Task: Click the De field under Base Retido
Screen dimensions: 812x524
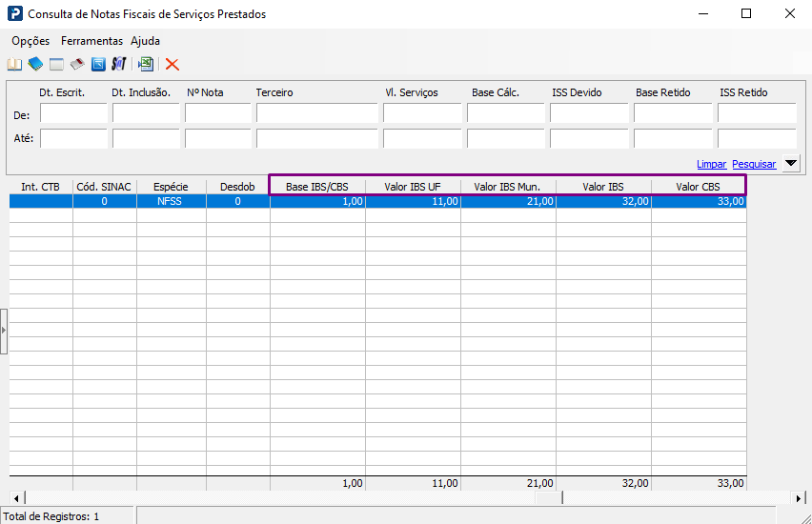Action: 673,113
